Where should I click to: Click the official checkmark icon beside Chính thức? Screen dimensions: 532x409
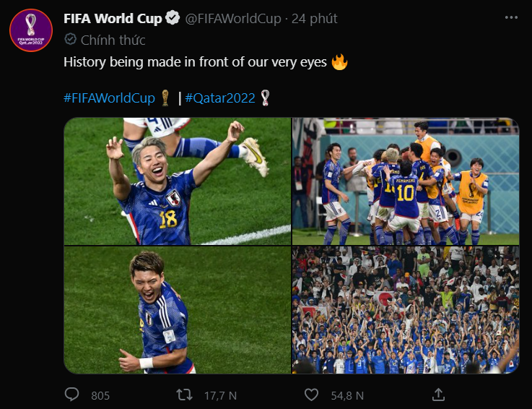click(70, 40)
